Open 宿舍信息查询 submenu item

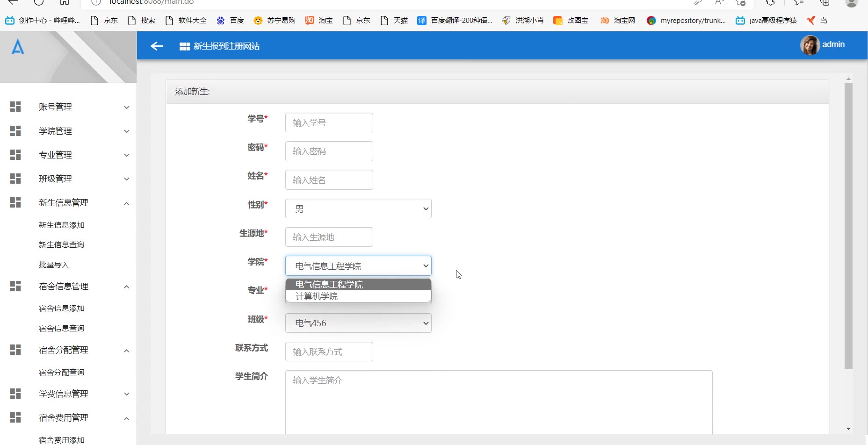pos(61,329)
